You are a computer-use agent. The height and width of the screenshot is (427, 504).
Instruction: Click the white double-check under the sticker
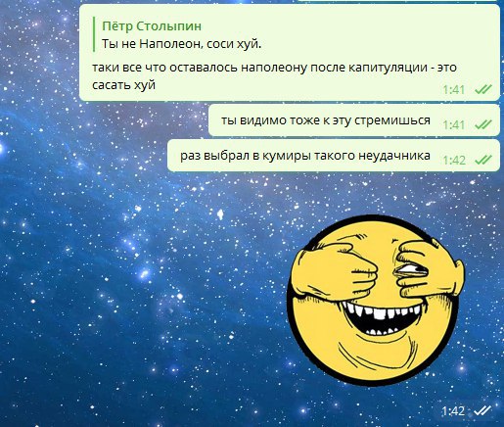pyautogui.click(x=482, y=410)
